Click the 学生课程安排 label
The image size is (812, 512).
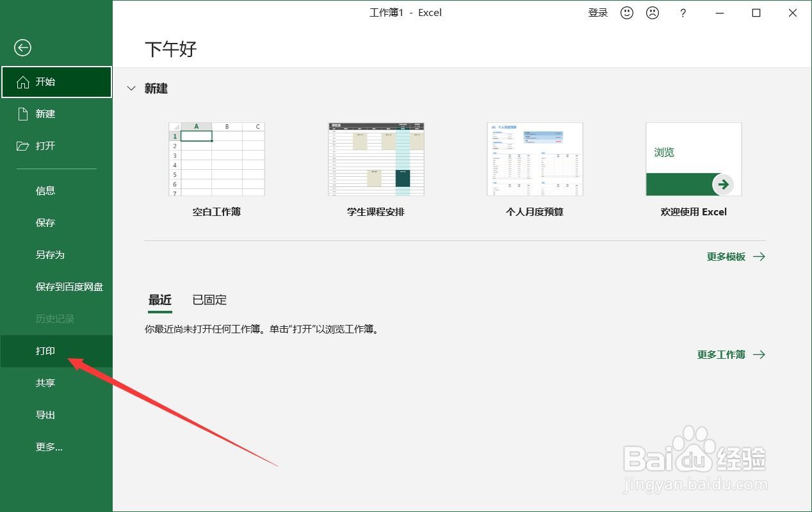tap(376, 211)
